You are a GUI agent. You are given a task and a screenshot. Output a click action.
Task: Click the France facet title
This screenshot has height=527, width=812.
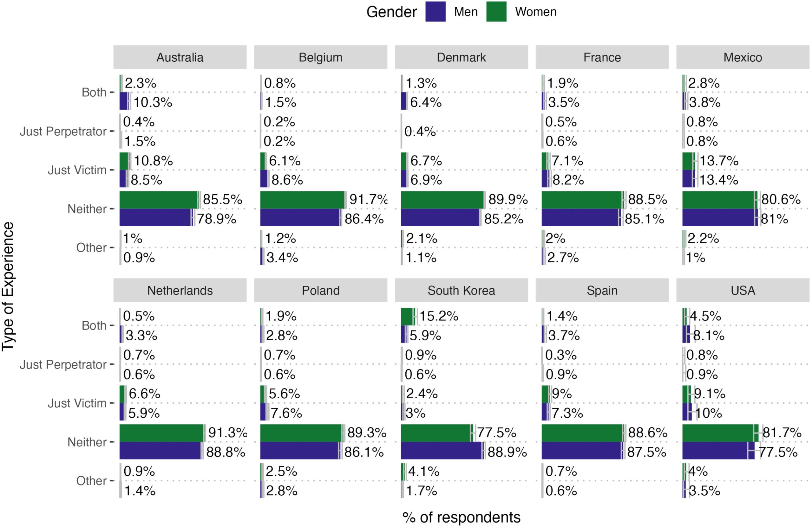[602, 57]
